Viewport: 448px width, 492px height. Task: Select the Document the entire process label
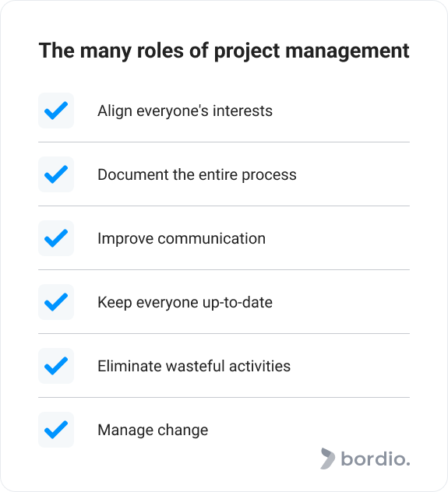[197, 175]
